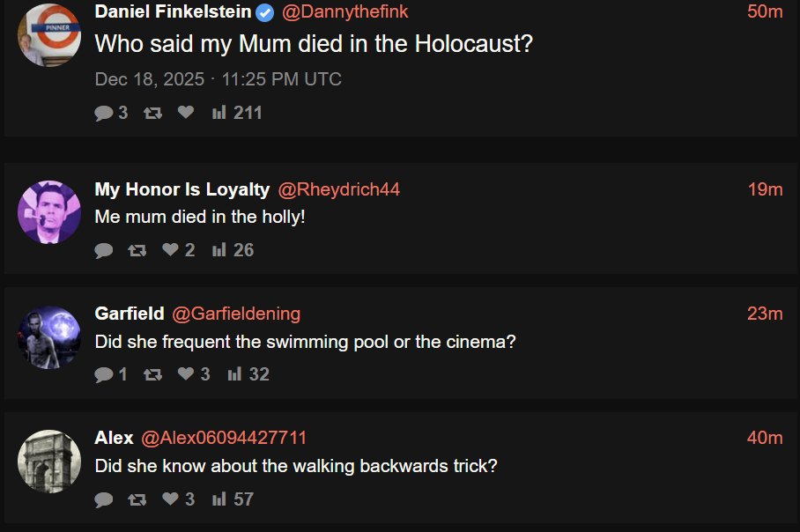Retweet Alex's reply about walking backwards

point(137,499)
